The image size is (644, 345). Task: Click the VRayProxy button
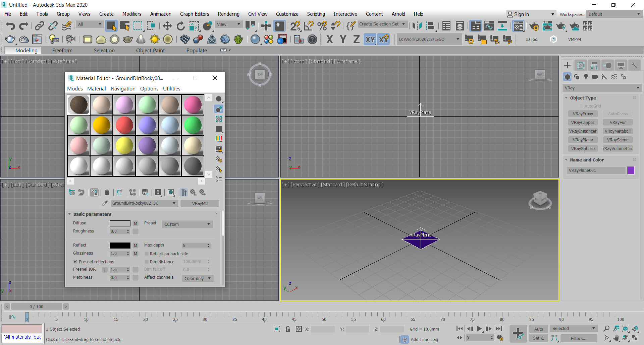coord(583,114)
